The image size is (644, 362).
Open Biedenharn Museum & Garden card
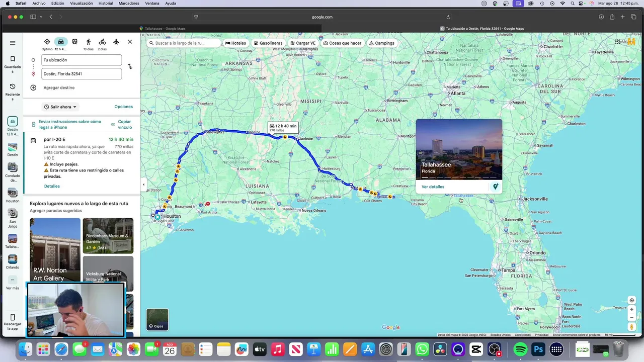(x=108, y=236)
